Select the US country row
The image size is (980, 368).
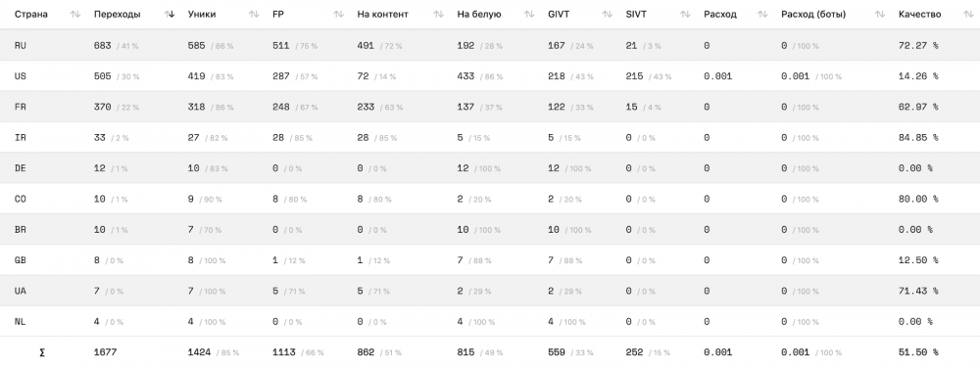[x=490, y=76]
